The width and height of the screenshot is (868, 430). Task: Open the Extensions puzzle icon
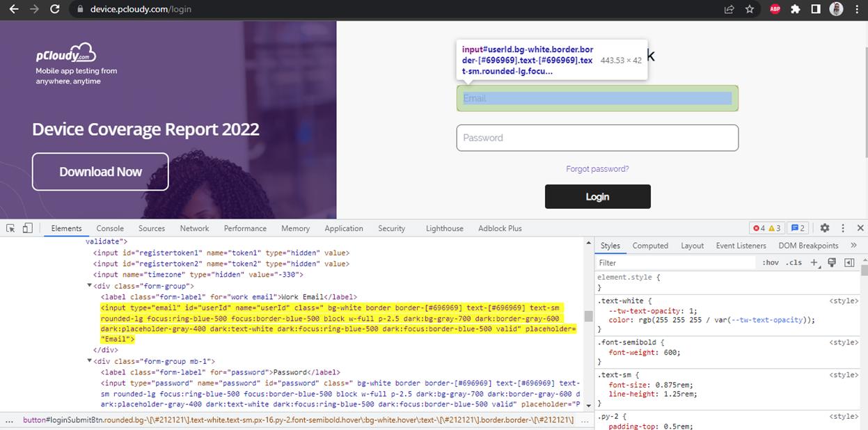tap(796, 9)
